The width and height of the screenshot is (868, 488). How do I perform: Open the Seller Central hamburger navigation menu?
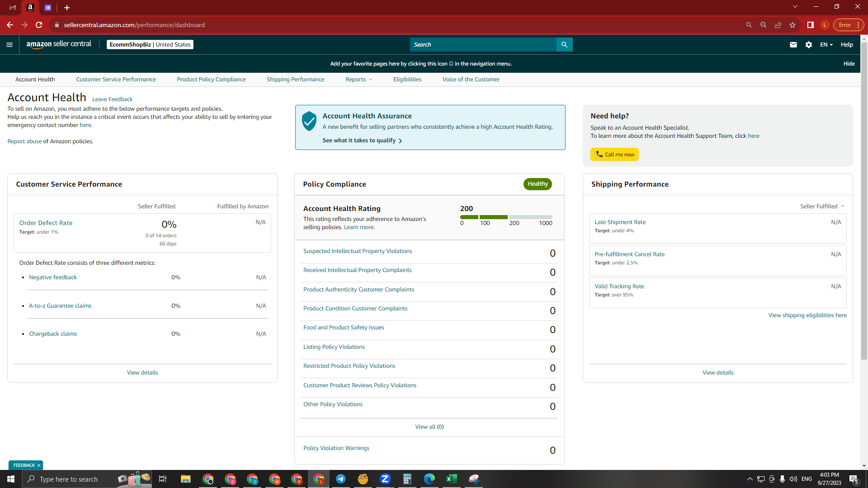pos(9,45)
